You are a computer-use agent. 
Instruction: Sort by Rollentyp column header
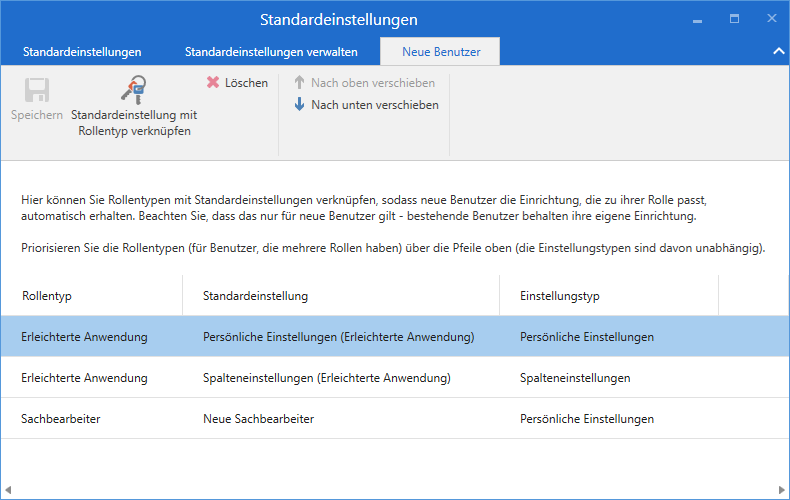(47, 296)
